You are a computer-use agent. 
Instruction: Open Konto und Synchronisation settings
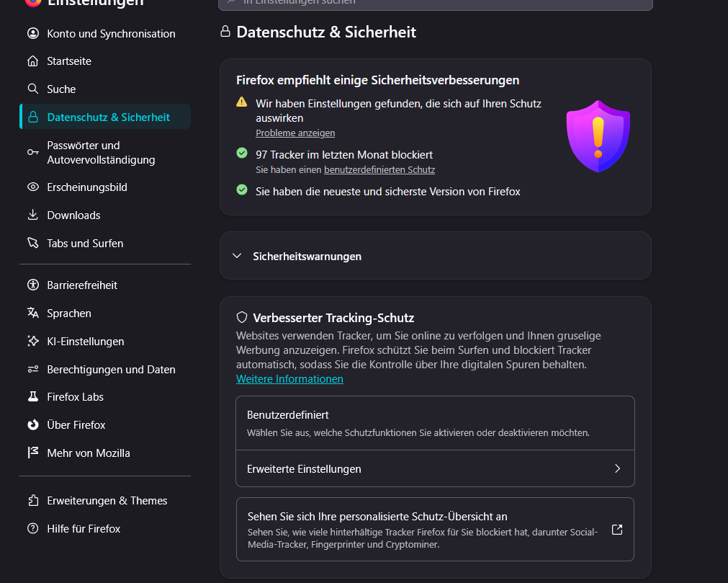(105, 33)
